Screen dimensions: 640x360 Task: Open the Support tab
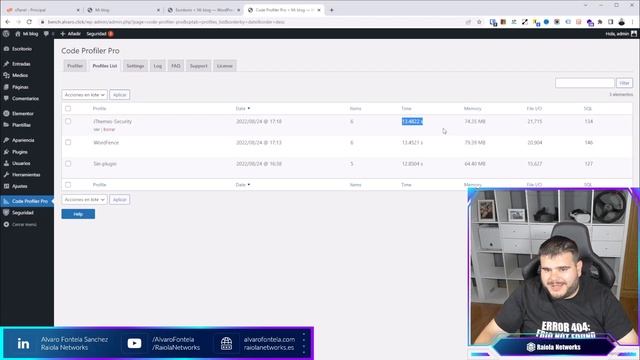pyautogui.click(x=198, y=66)
